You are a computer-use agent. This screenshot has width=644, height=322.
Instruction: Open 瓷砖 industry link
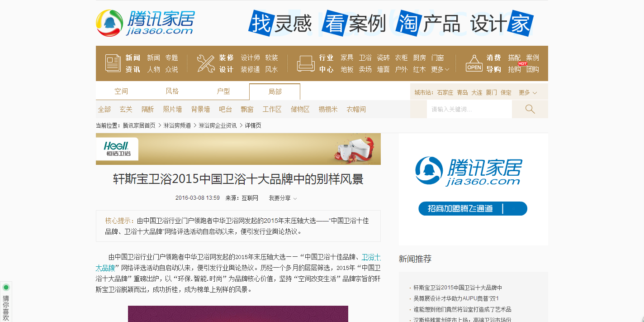pyautogui.click(x=383, y=58)
